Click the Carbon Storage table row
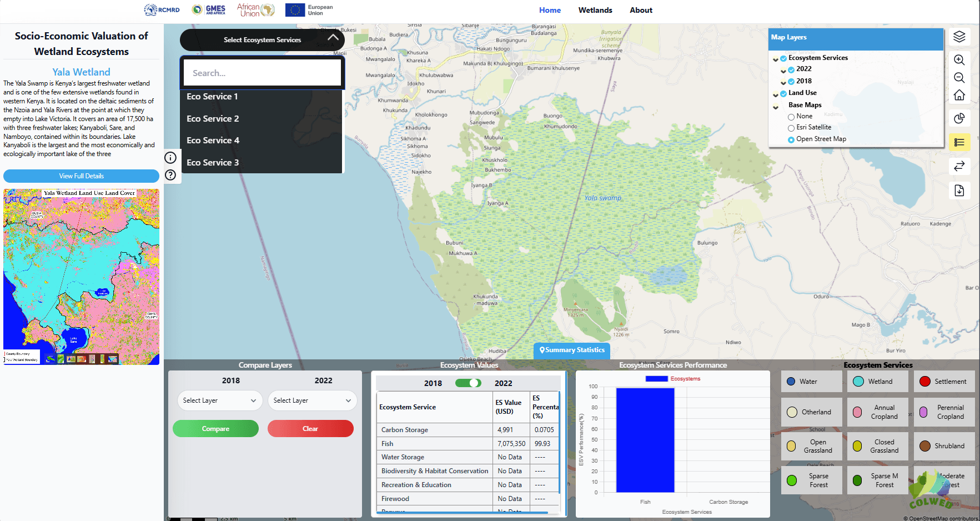The height and width of the screenshot is (521, 980). 468,430
